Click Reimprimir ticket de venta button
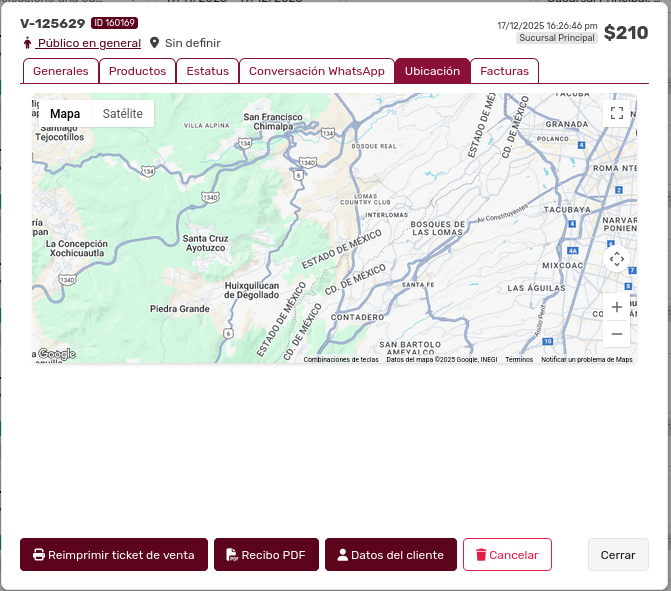Viewport: 671px width, 591px height. (114, 555)
